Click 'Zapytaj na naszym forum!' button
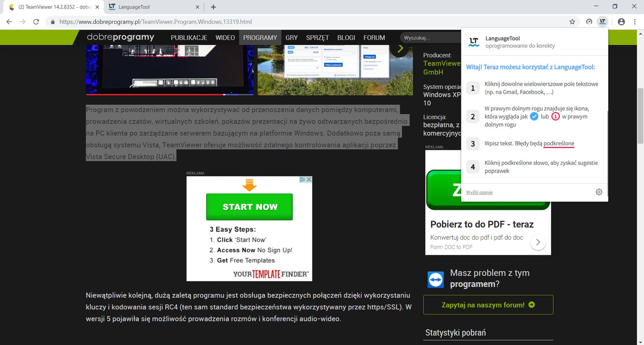Image resolution: width=644 pixels, height=345 pixels. 488,305
